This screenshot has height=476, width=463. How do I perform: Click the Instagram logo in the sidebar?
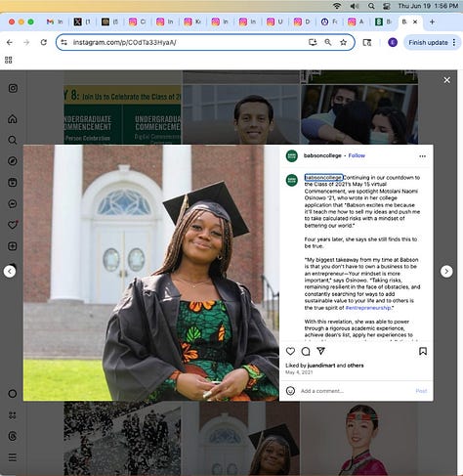click(13, 88)
